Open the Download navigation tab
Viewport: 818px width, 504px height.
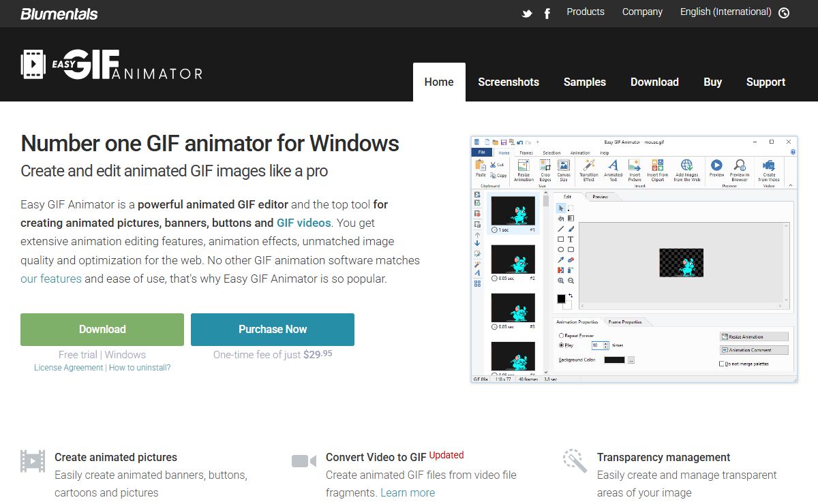click(654, 82)
